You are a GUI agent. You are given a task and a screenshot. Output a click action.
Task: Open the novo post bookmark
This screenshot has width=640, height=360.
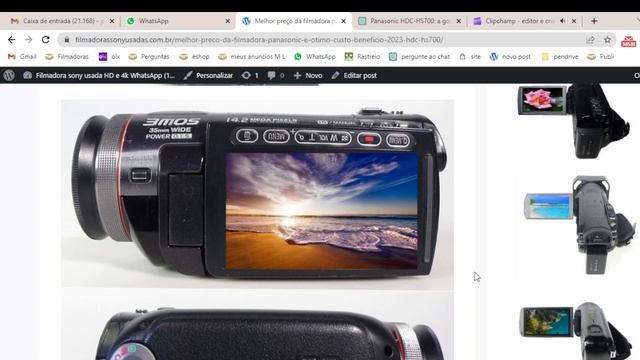tap(510, 56)
